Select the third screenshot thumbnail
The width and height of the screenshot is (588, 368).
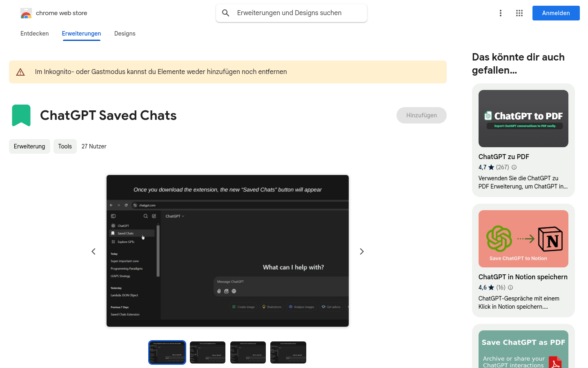(x=248, y=352)
